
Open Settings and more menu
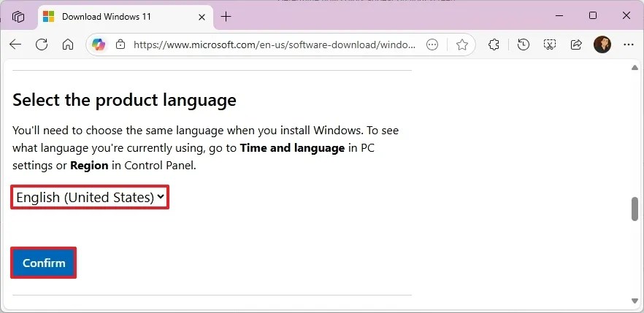pyautogui.click(x=629, y=45)
